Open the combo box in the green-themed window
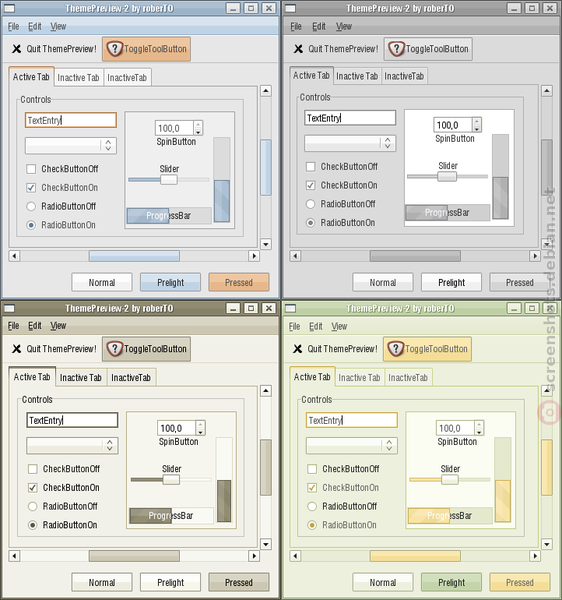 pyautogui.click(x=352, y=445)
